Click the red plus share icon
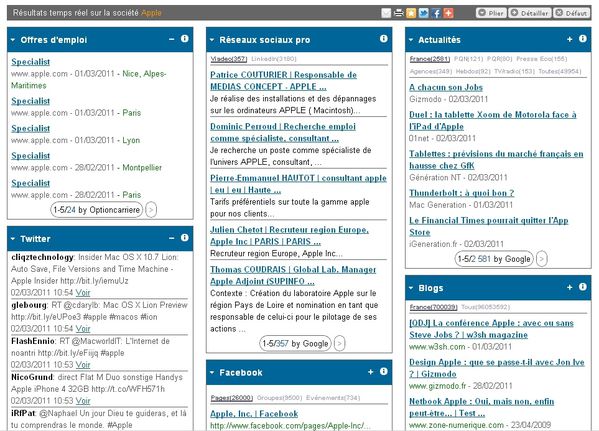 click(x=448, y=13)
